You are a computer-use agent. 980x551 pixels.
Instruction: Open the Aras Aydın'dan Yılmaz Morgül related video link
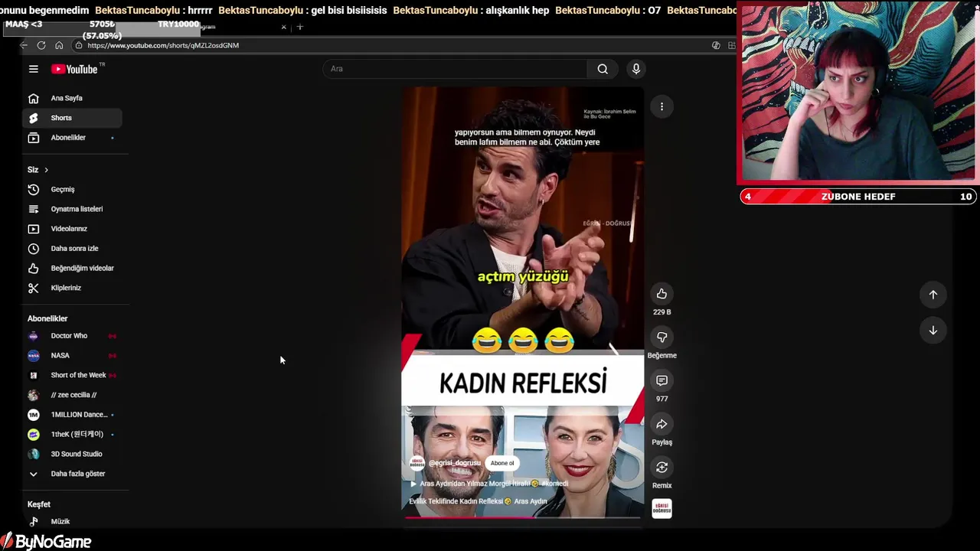(490, 484)
